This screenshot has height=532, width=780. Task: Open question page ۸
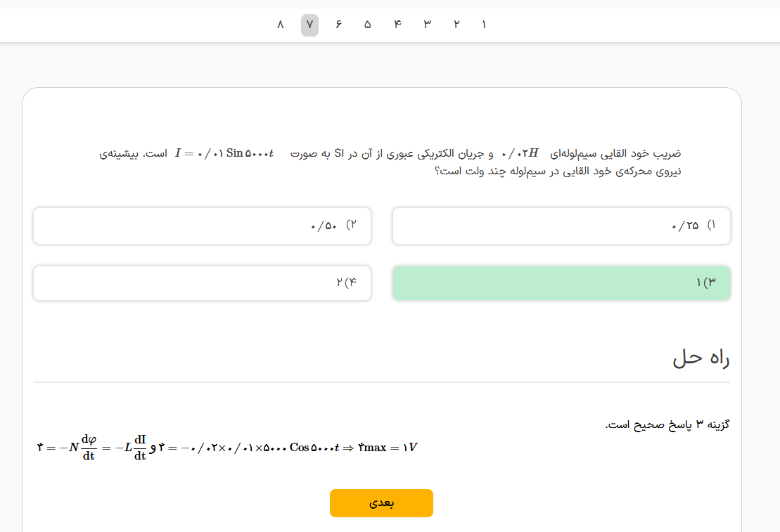click(x=280, y=25)
